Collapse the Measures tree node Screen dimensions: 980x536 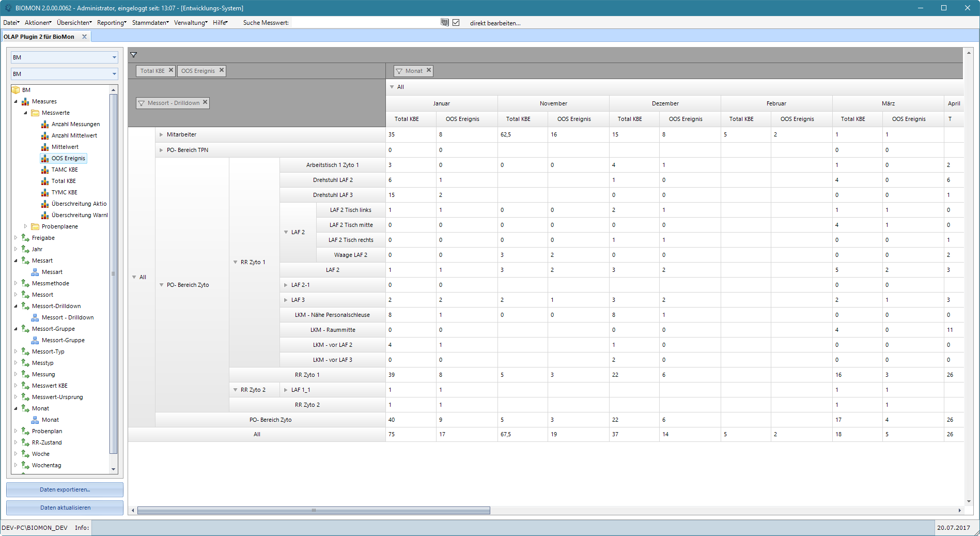click(15, 102)
